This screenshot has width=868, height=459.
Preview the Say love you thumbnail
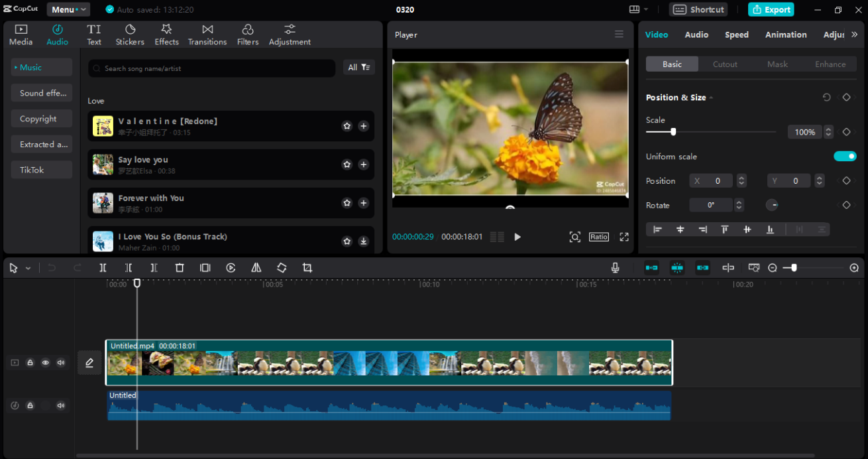tap(103, 164)
